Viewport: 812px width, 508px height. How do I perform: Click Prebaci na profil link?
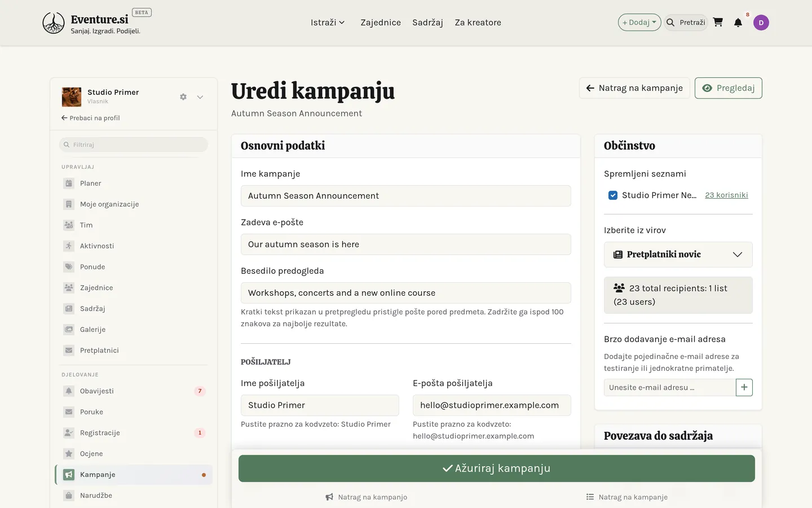[x=91, y=118]
